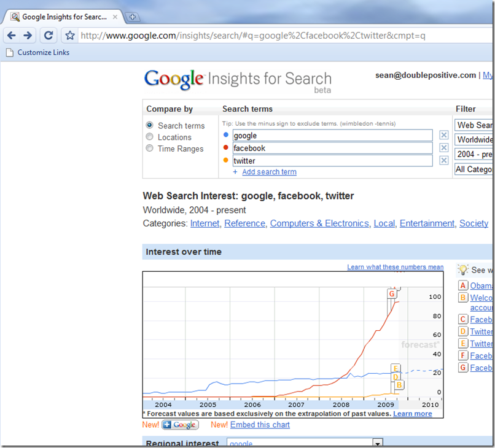Open the Twitter headline beside letter D
Viewport: 495px width, 448px height.
(481, 331)
